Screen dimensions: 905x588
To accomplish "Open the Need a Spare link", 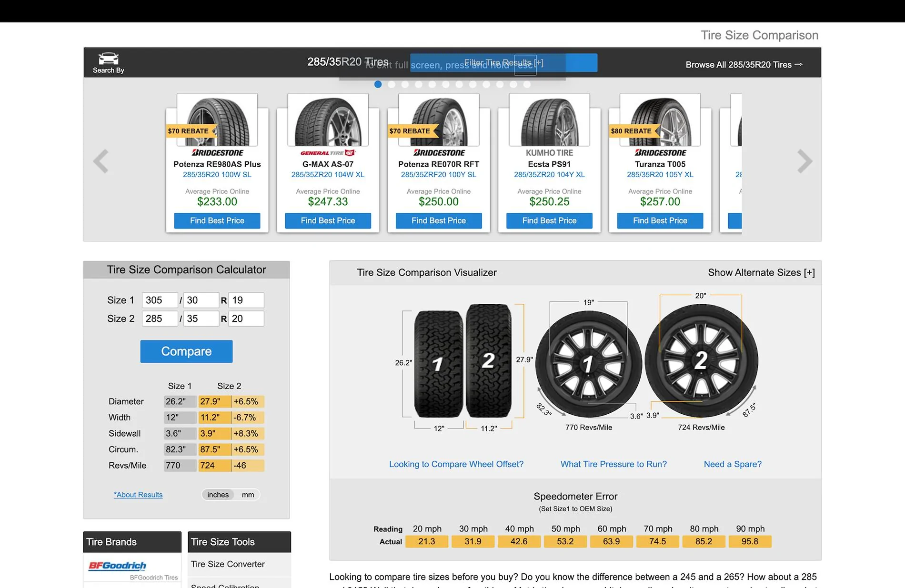I will 733,464.
